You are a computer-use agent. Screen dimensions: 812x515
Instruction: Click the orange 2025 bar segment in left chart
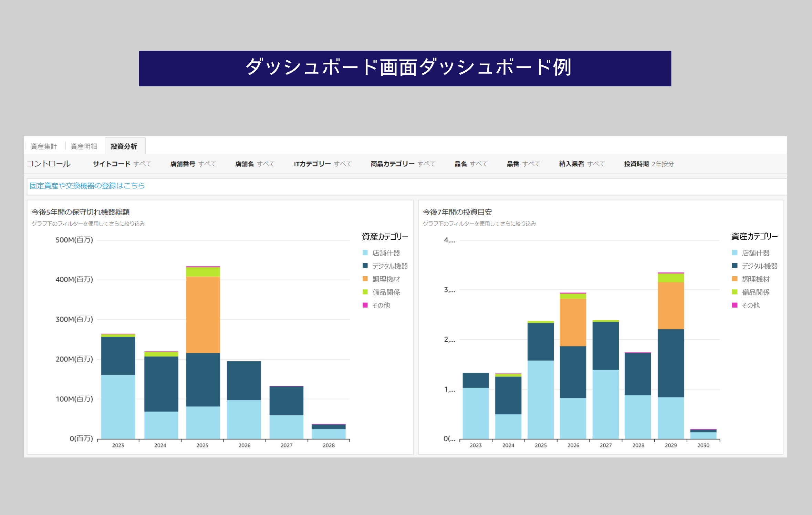[x=203, y=314]
